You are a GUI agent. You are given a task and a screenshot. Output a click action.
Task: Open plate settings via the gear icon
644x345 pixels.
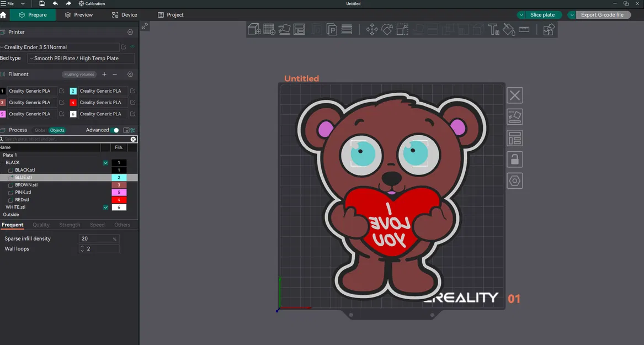514,181
